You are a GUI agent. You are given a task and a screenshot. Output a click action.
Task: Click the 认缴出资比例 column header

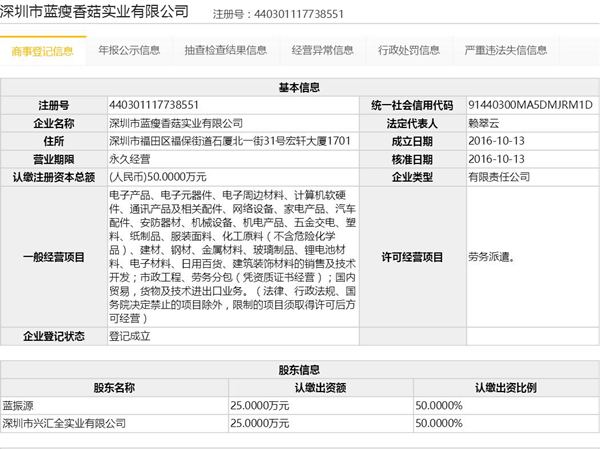[506, 388]
